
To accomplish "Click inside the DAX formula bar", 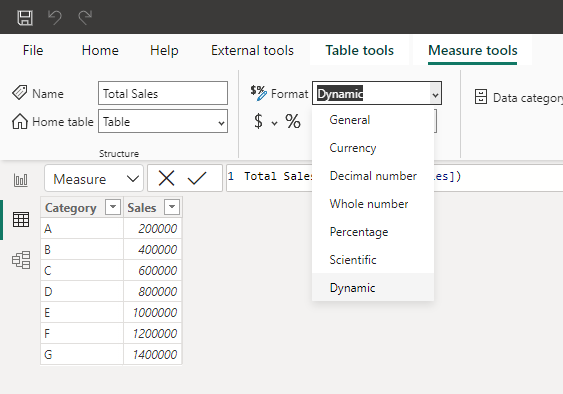I will [394, 178].
